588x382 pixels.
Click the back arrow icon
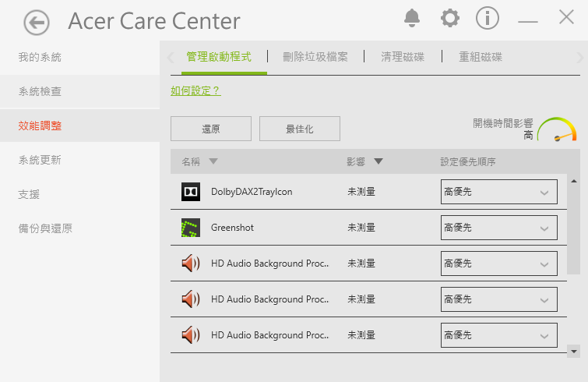click(36, 22)
